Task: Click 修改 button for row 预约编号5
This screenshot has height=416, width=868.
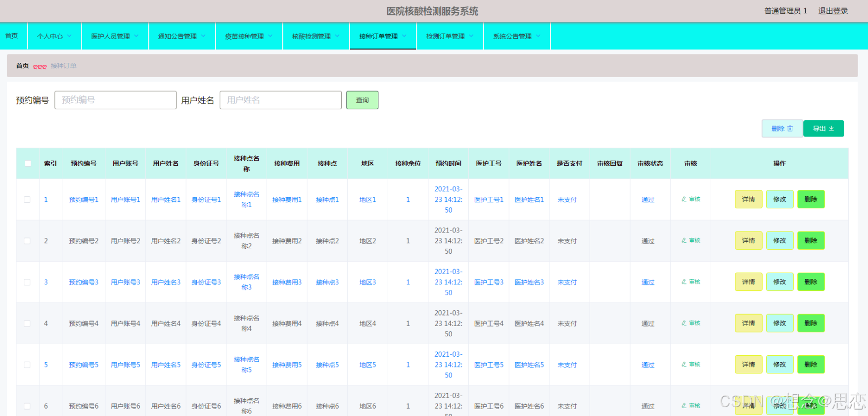Action: [779, 365]
